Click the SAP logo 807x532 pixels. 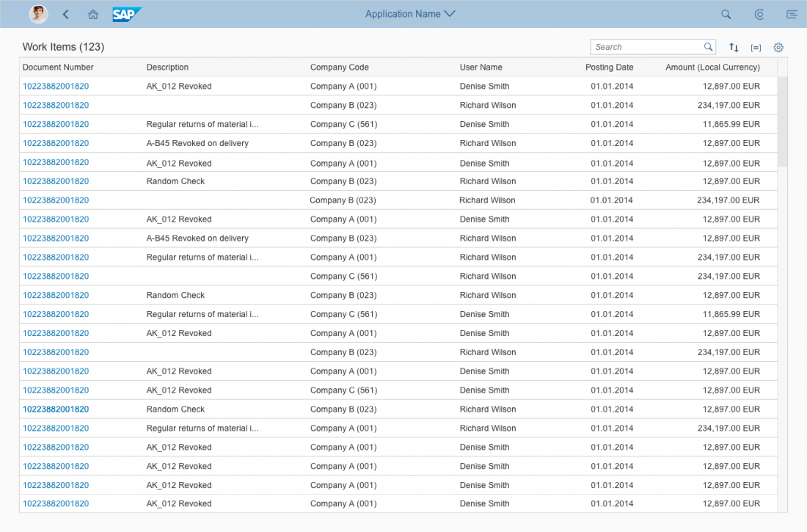click(126, 14)
